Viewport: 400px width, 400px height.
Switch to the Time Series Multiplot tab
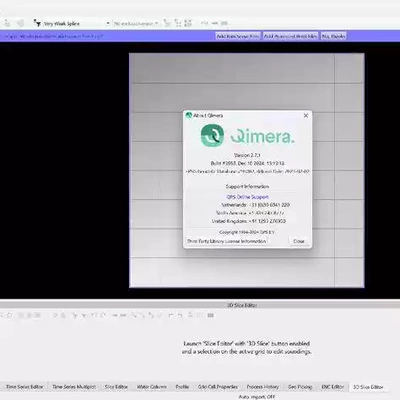(x=74, y=387)
